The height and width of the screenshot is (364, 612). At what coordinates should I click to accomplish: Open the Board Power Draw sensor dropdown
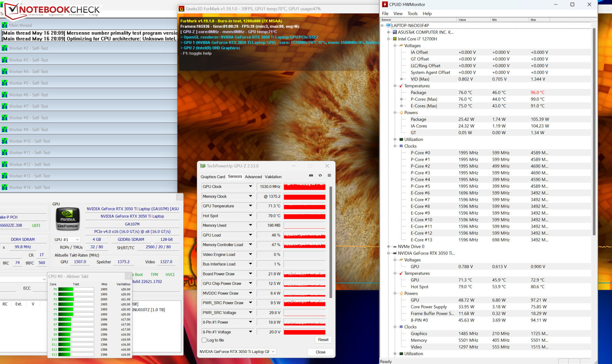pos(251,274)
